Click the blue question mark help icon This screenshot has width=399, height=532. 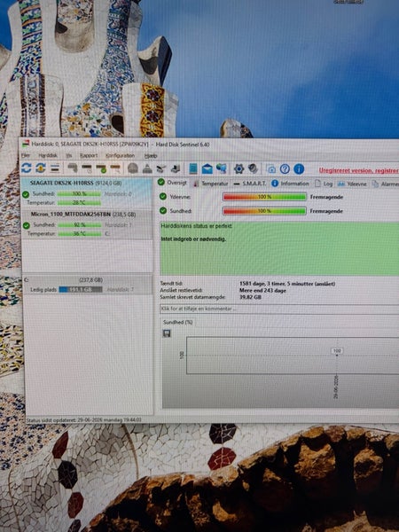tap(285, 168)
